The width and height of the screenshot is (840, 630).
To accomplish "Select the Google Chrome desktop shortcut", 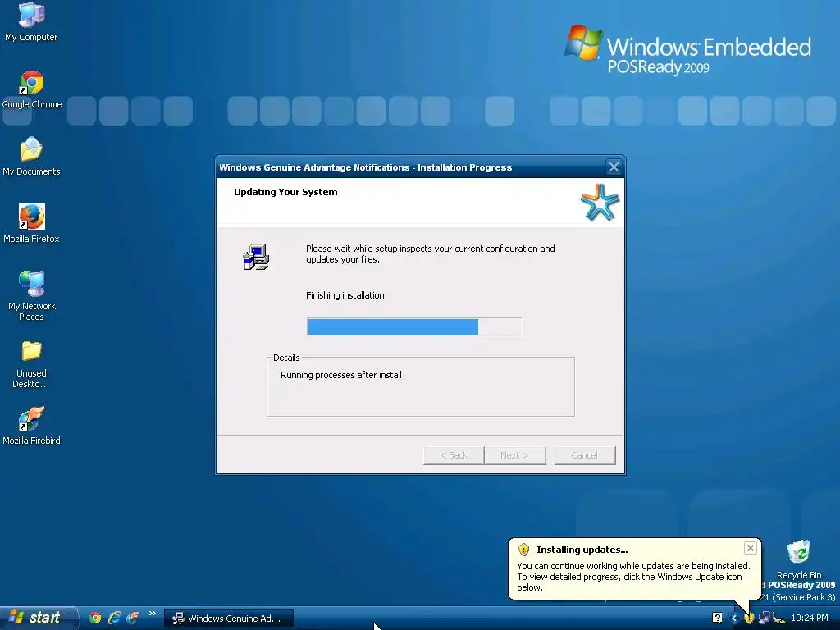I will click(x=32, y=90).
